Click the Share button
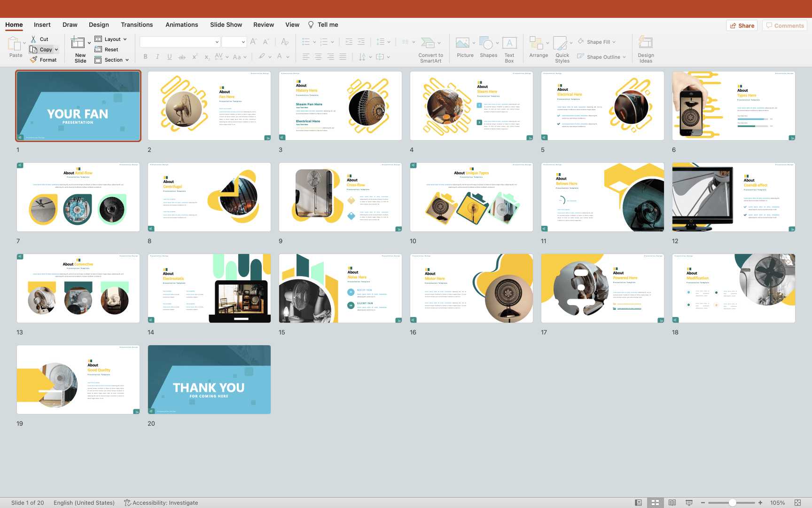 point(742,25)
